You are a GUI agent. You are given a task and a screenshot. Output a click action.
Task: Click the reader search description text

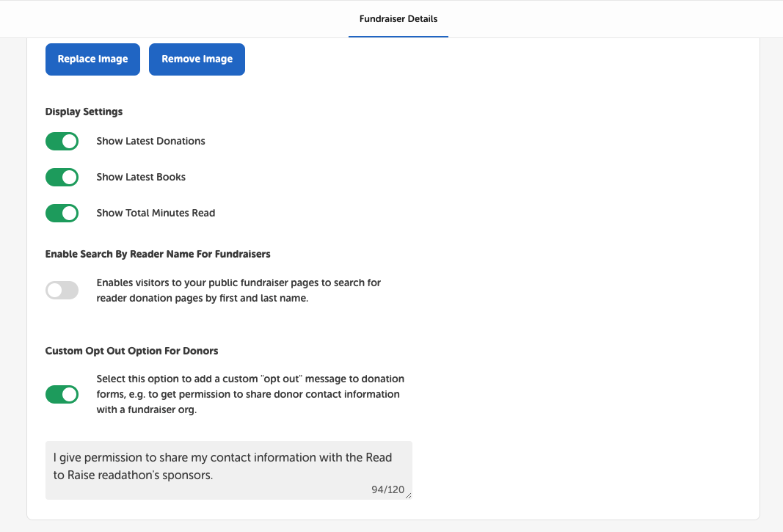tap(238, 290)
